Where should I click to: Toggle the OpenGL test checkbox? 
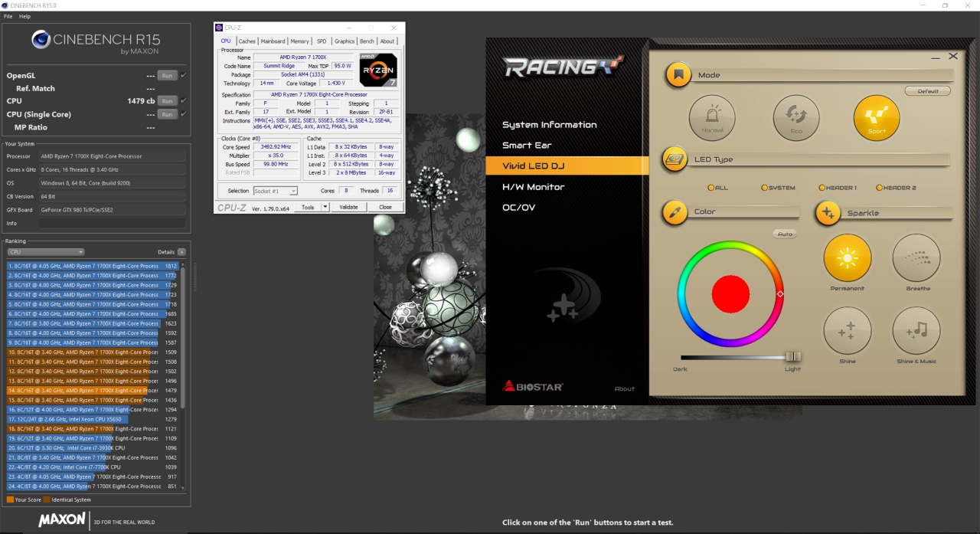click(184, 75)
